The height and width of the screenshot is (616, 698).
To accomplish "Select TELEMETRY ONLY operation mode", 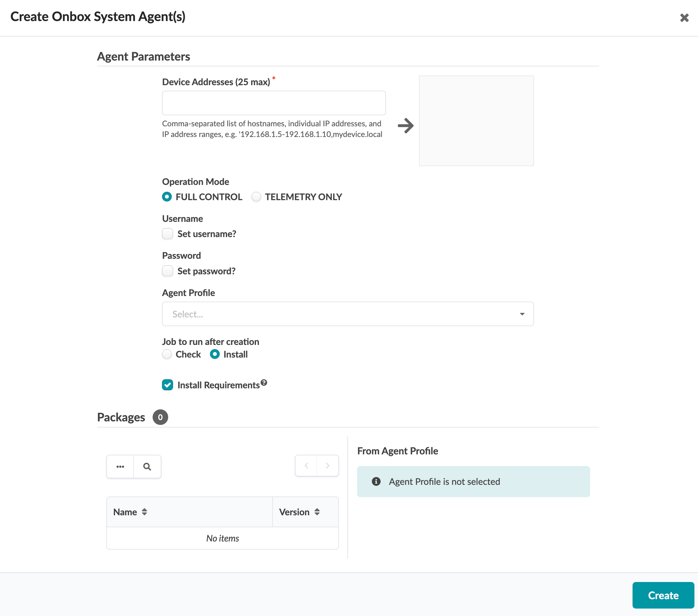I will (x=256, y=197).
